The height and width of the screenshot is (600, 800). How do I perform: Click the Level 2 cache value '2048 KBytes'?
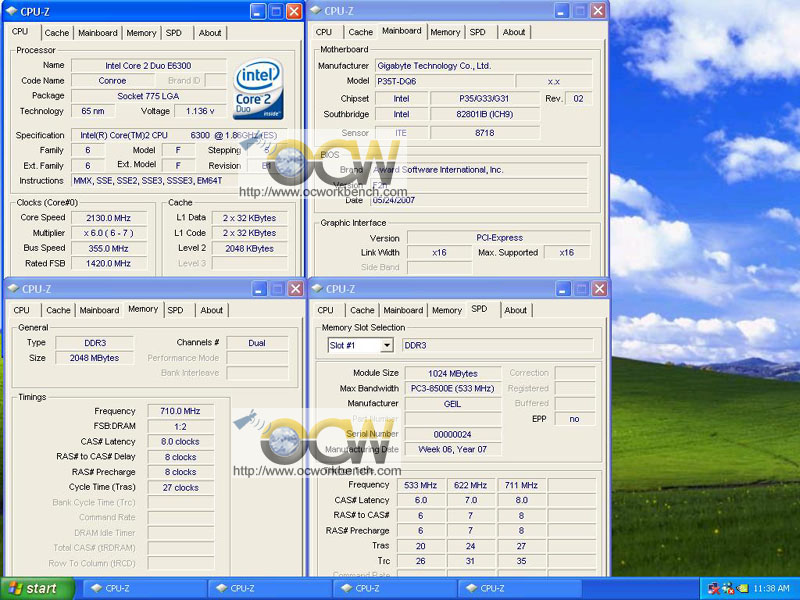pyautogui.click(x=249, y=248)
